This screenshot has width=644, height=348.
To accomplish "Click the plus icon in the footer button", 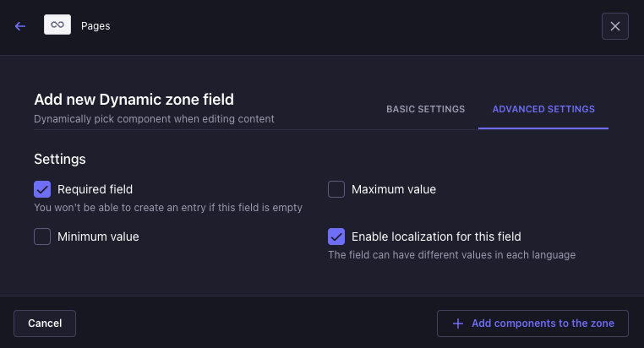I will click(458, 324).
